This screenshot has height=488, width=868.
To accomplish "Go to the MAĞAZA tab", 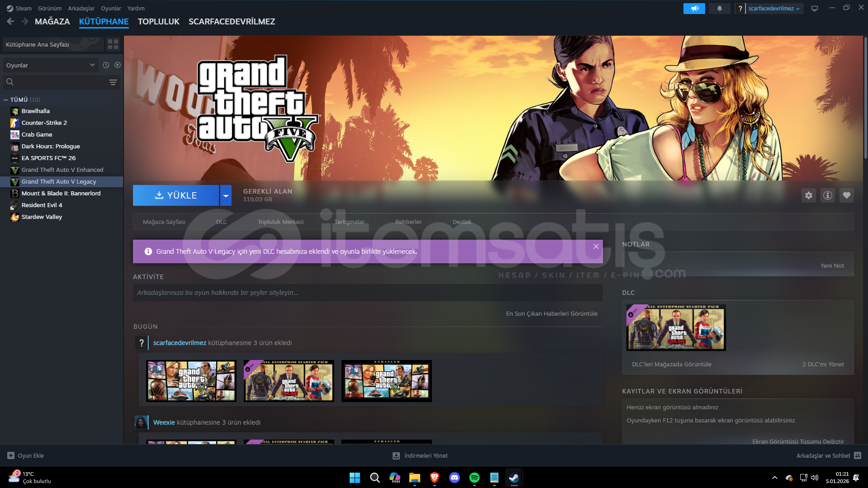I will click(x=52, y=22).
